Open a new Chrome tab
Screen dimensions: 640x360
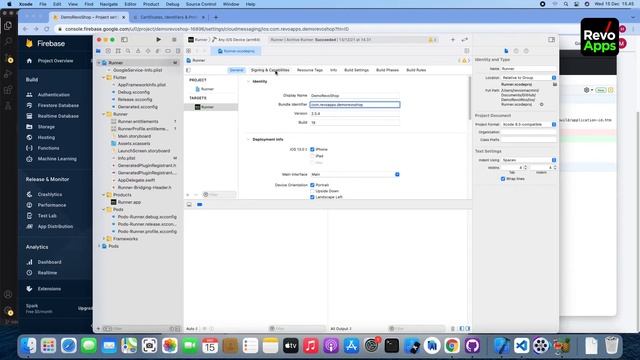point(216,17)
